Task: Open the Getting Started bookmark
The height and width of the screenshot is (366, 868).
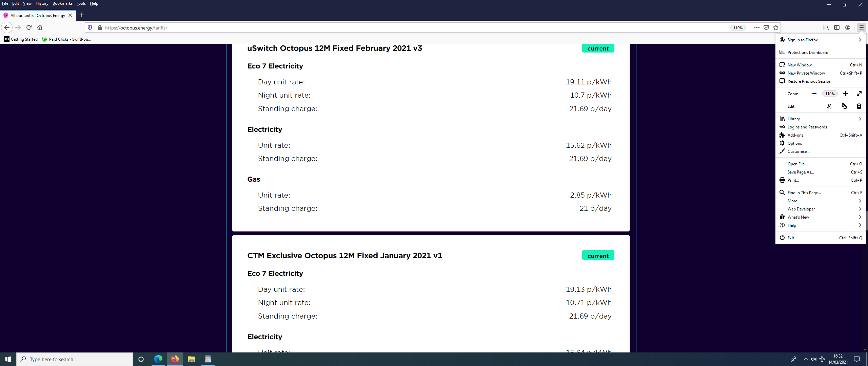Action: [21, 39]
